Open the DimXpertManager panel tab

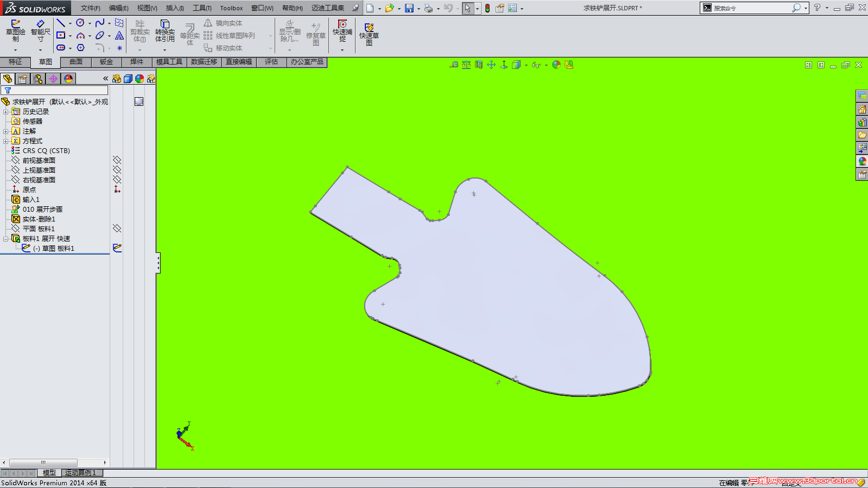click(x=53, y=79)
